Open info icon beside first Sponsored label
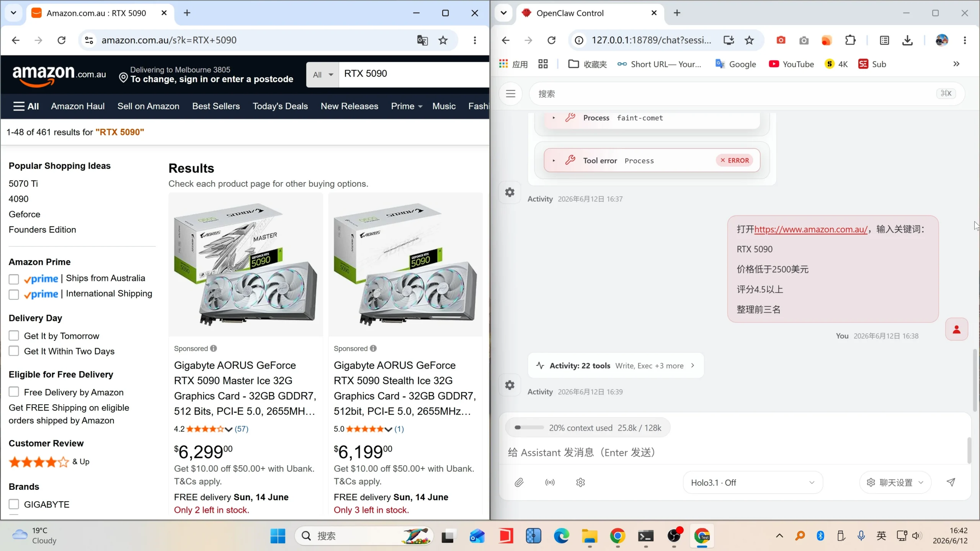 pyautogui.click(x=214, y=348)
